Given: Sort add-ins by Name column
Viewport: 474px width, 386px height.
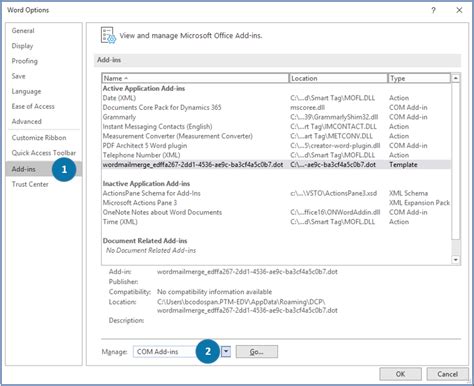Looking at the screenshot, I should pyautogui.click(x=195, y=78).
